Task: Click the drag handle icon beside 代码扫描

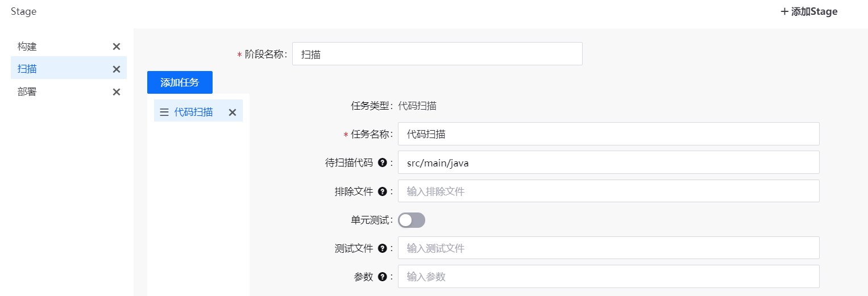Action: coord(164,112)
